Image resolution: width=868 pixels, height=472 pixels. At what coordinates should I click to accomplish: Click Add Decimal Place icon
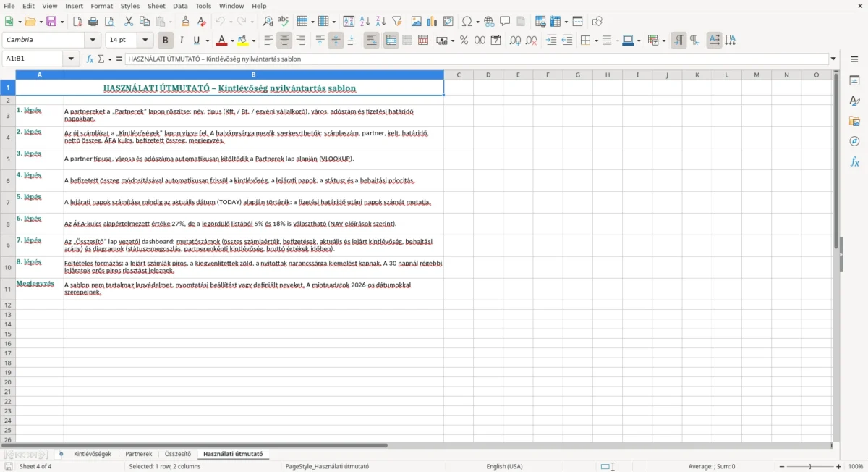(516, 41)
